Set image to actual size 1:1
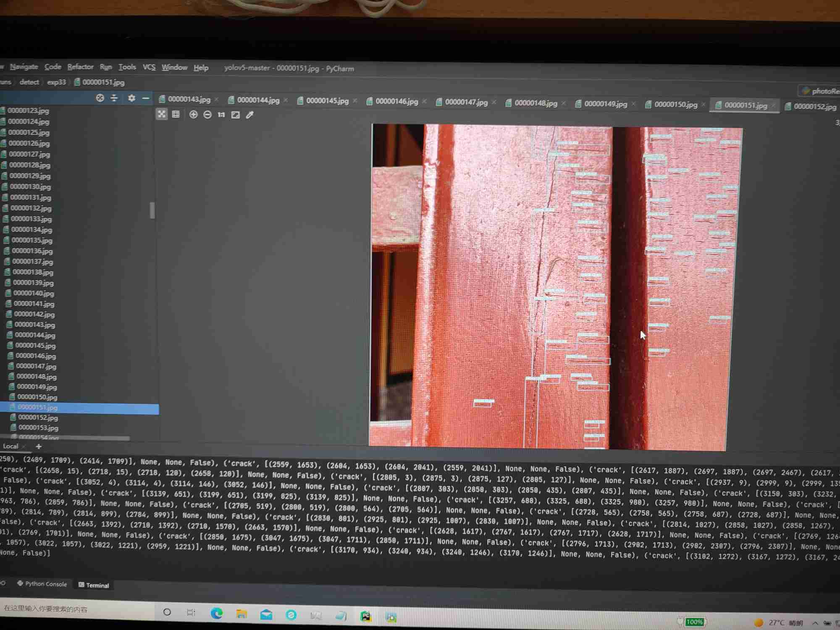This screenshot has height=630, width=840. pos(221,115)
